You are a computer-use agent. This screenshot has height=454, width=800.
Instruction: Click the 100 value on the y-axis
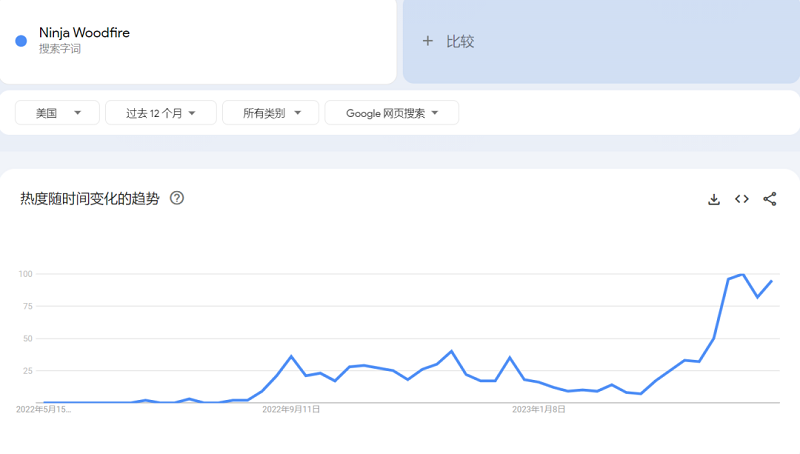[26, 274]
